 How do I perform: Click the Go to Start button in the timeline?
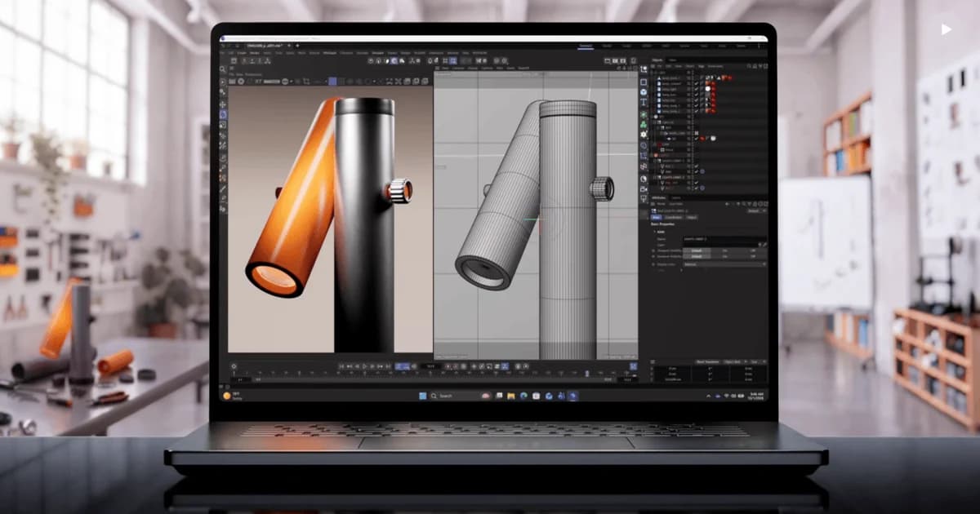(x=341, y=366)
